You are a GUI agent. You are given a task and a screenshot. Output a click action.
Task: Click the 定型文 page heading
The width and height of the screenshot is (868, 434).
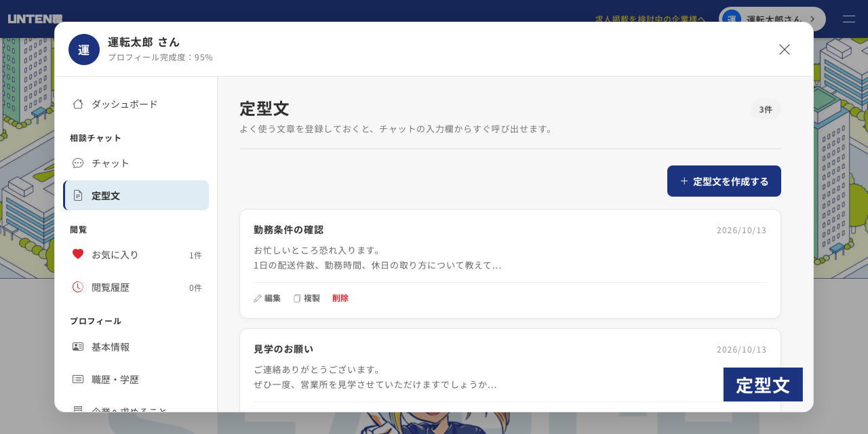tap(264, 108)
